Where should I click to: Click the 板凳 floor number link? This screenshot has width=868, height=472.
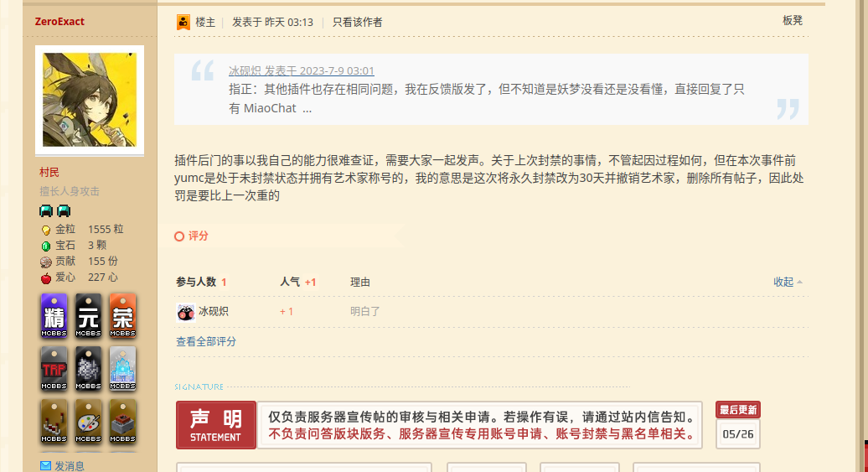[x=792, y=20]
